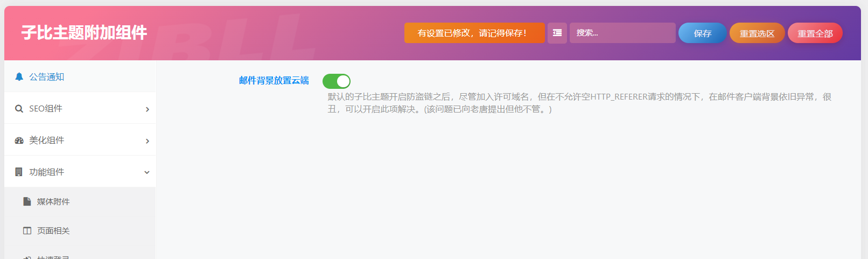Click the 保存 button
This screenshot has height=259, width=868.
tap(702, 33)
